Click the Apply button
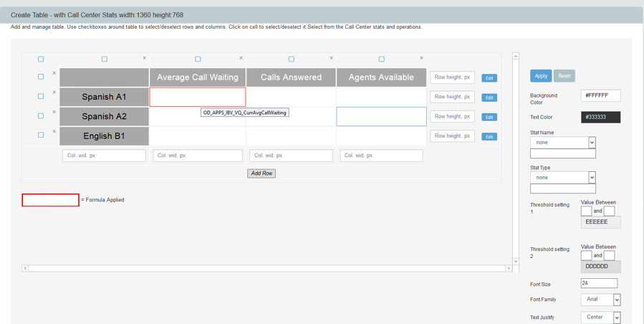Screen dimensions: 644x324 point(541,76)
